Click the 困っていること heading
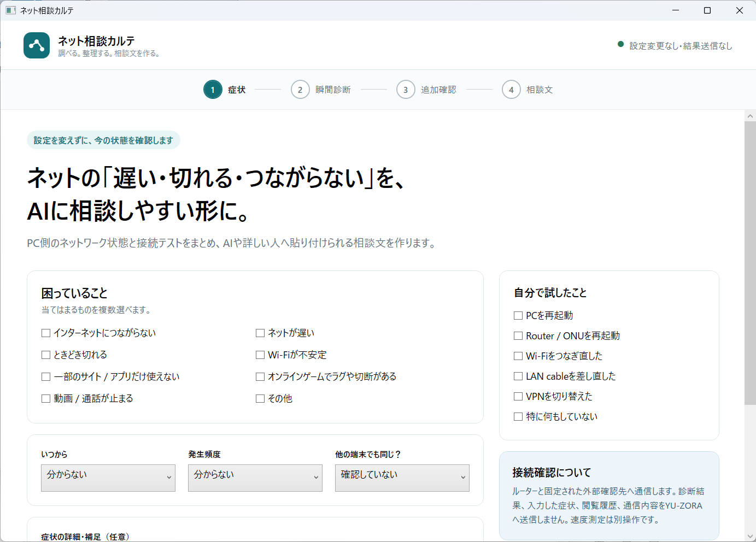 tap(74, 293)
